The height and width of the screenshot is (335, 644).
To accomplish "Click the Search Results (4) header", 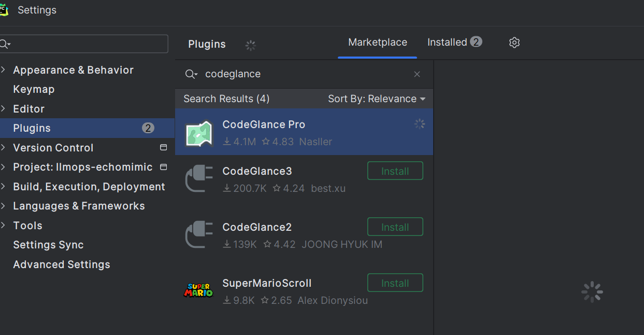I will click(x=226, y=99).
